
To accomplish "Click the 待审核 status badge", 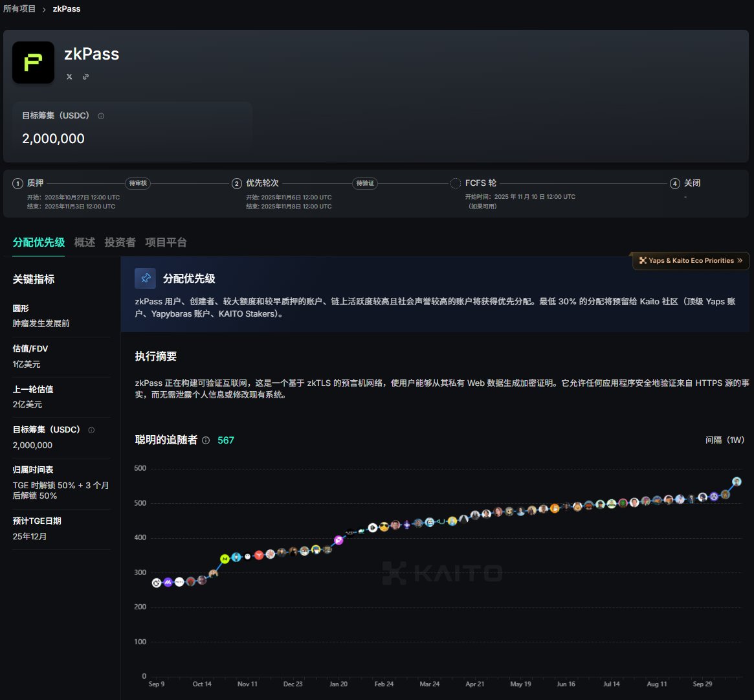I will [137, 183].
